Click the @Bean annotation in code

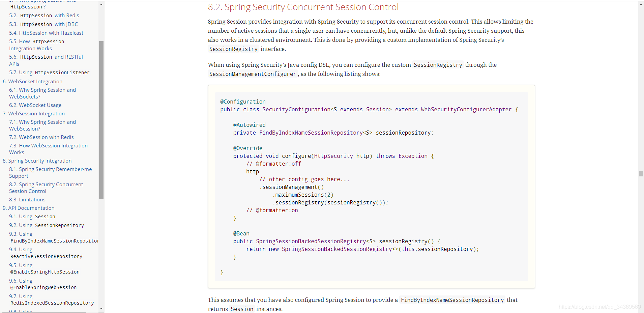pyautogui.click(x=241, y=233)
